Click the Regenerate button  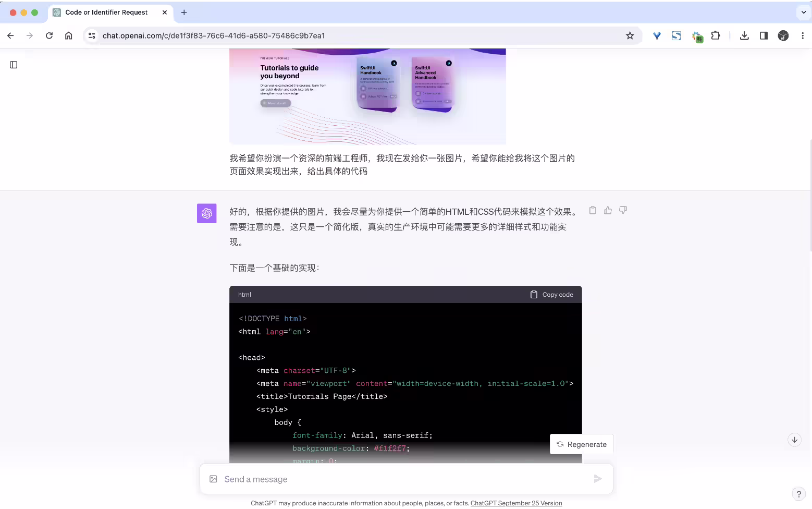pyautogui.click(x=582, y=444)
